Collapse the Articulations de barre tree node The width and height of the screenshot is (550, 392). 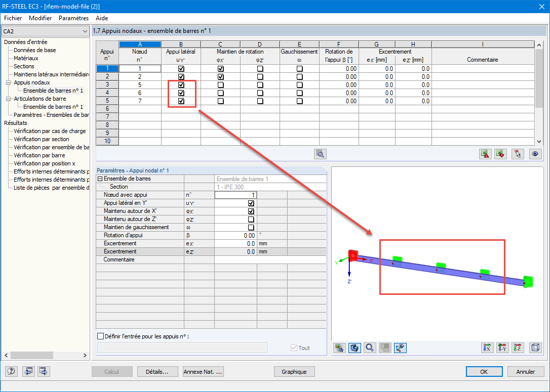coord(8,99)
